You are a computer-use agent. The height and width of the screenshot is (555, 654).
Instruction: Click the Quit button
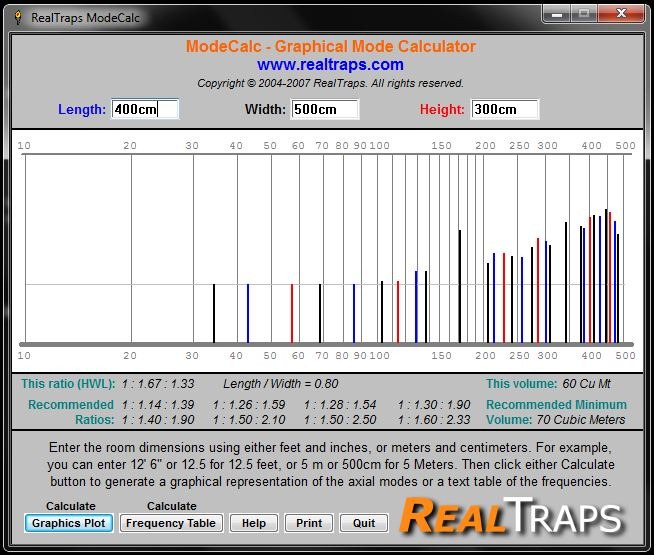click(x=364, y=523)
